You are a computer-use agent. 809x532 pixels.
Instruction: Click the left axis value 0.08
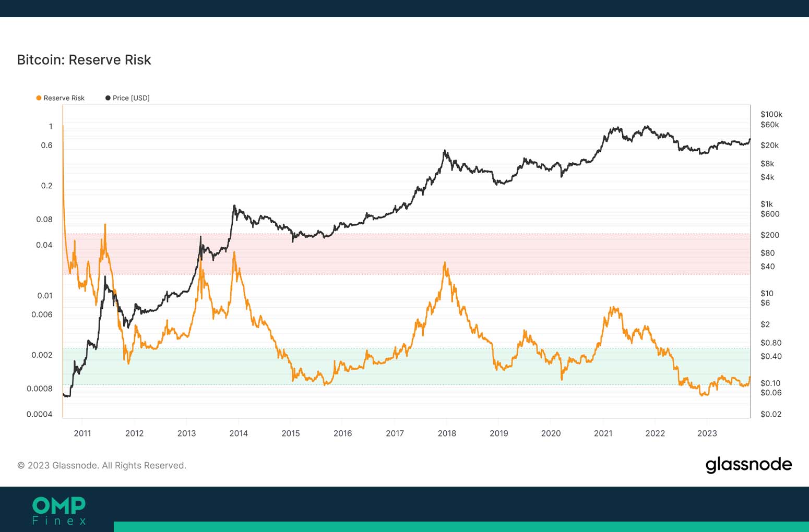tap(44, 220)
